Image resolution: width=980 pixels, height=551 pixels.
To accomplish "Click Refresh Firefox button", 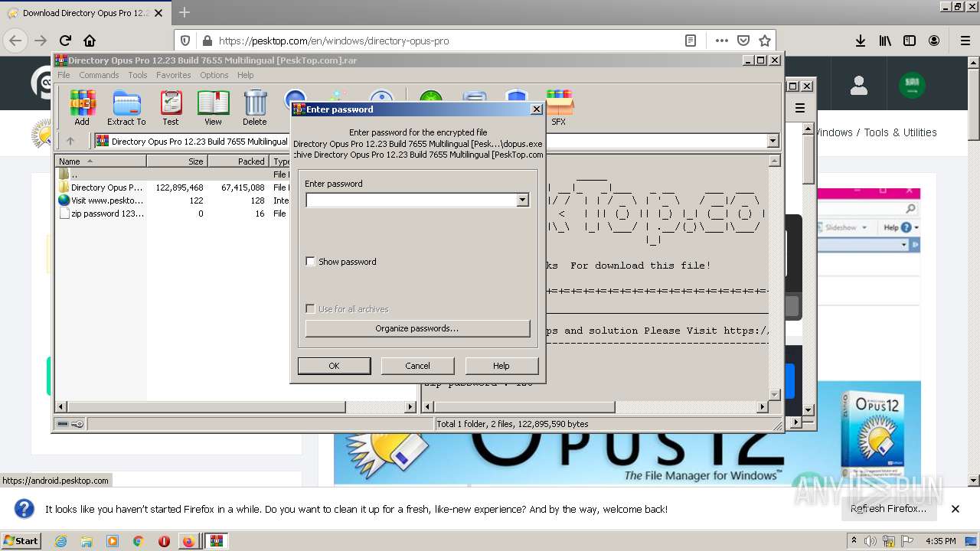I will point(888,509).
